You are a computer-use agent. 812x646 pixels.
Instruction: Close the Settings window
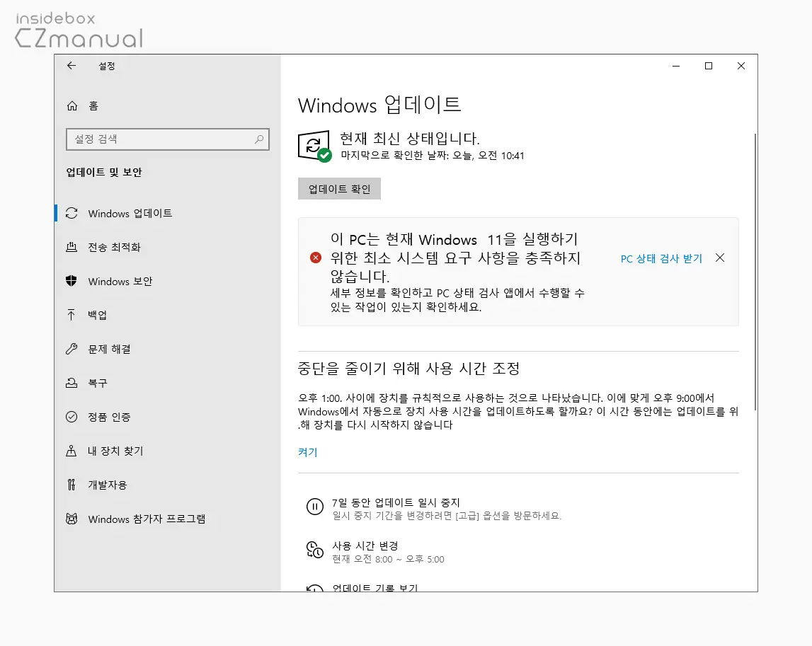click(741, 66)
